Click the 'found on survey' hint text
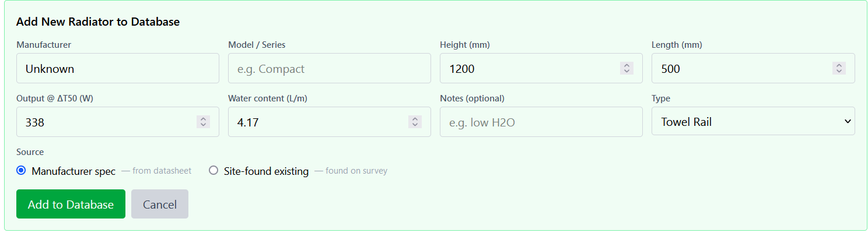868x236 pixels. point(356,171)
